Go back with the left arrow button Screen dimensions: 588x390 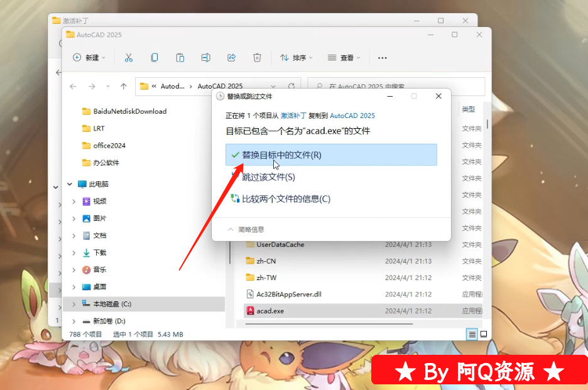pyautogui.click(x=73, y=86)
